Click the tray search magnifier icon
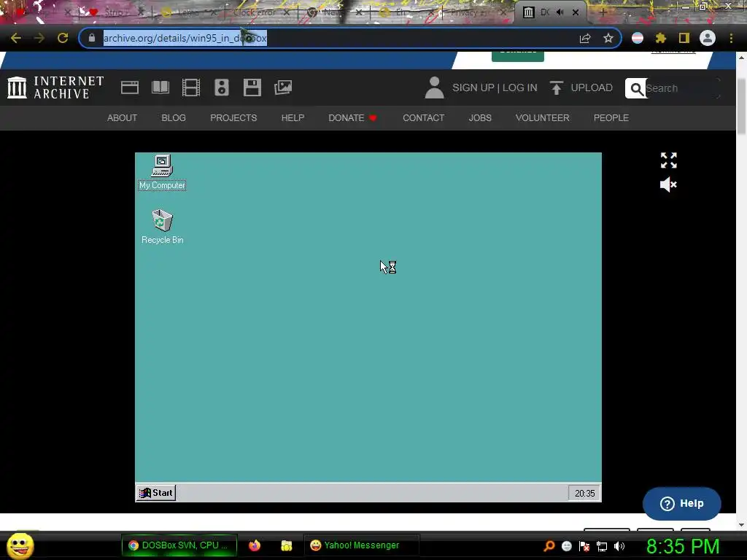The image size is (747, 560). [x=549, y=546]
